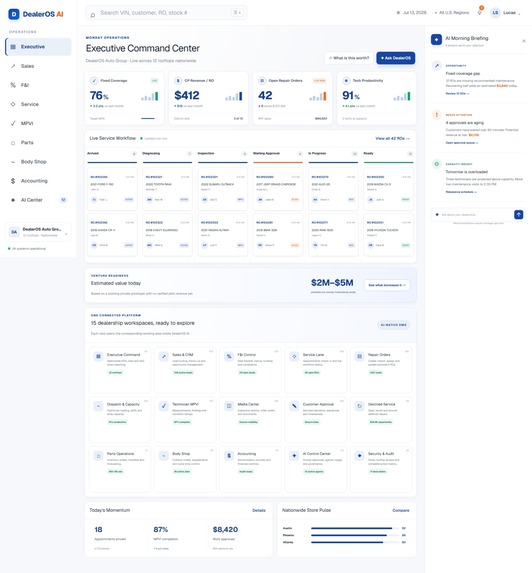Click the Atlanta store pulse bar
532x573 pixels.
click(x=356, y=542)
